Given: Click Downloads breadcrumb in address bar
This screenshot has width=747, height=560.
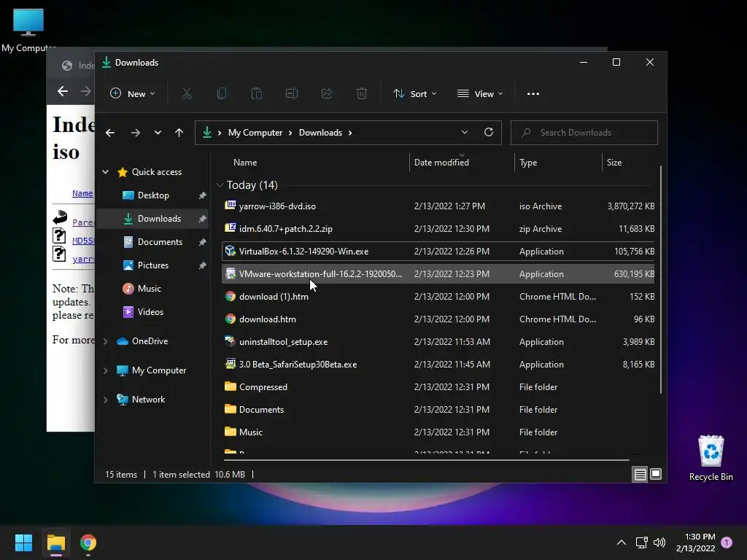Looking at the screenshot, I should click(x=321, y=133).
